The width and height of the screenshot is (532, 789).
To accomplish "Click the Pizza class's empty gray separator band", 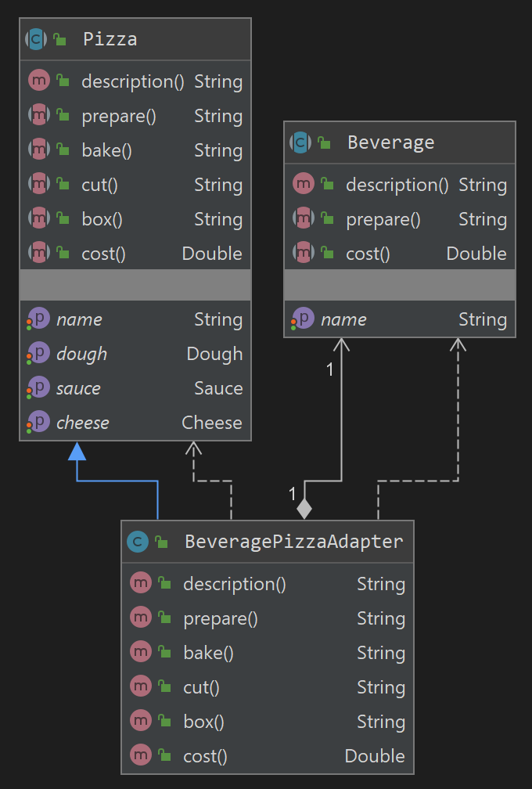I will point(135,286).
